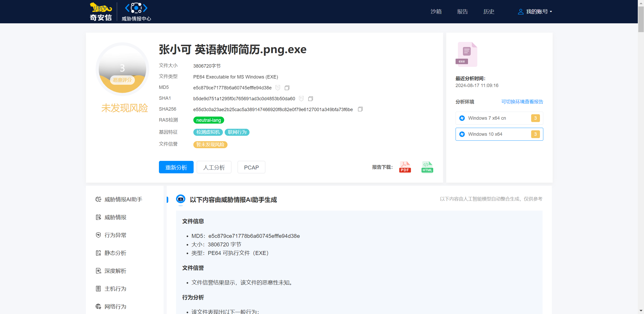Click the page vertical scrollbar thumb
This screenshot has width=644, height=314.
click(x=641, y=19)
